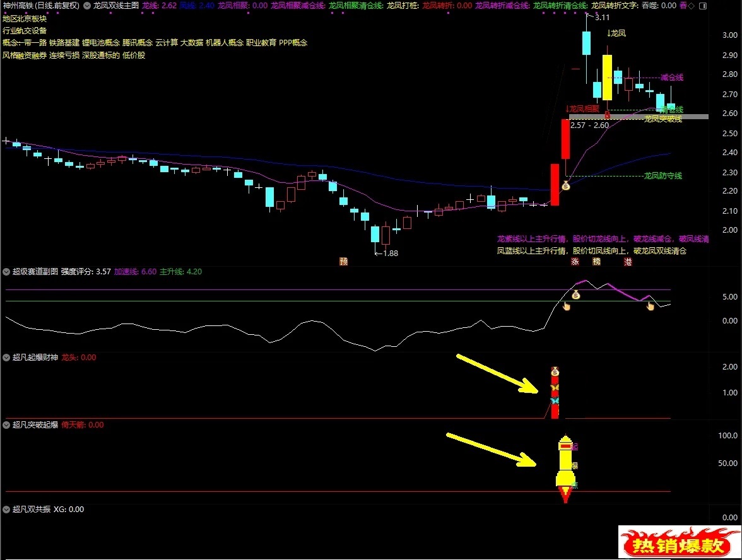Screen dimensions: 742x560
Task: Click the 云计算 concept tag
Action: point(167,43)
